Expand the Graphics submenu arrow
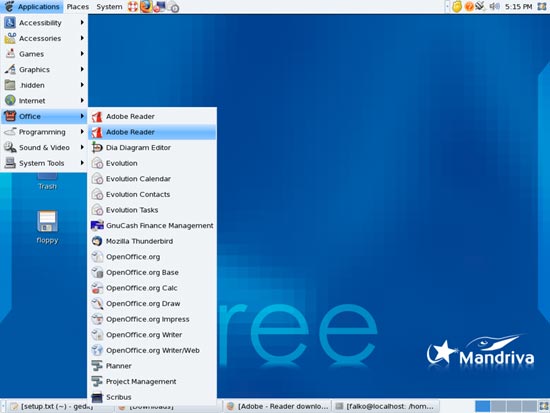 (82, 69)
